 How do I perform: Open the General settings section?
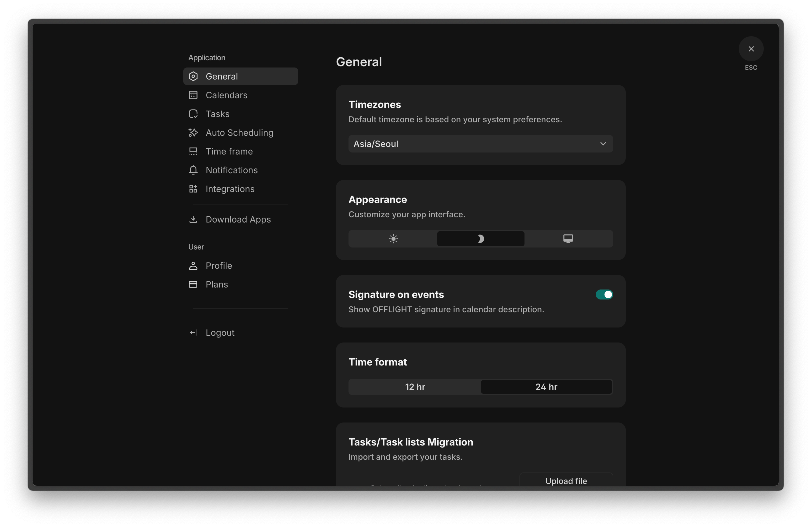[241, 76]
